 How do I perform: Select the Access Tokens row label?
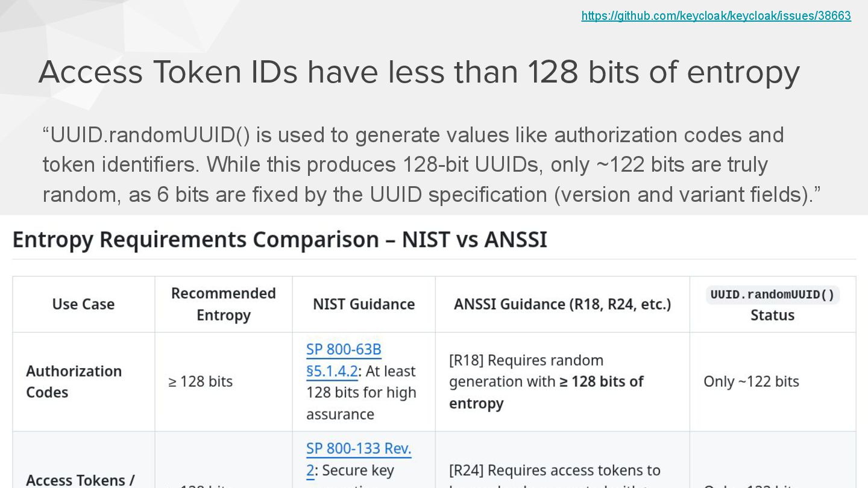click(x=80, y=480)
